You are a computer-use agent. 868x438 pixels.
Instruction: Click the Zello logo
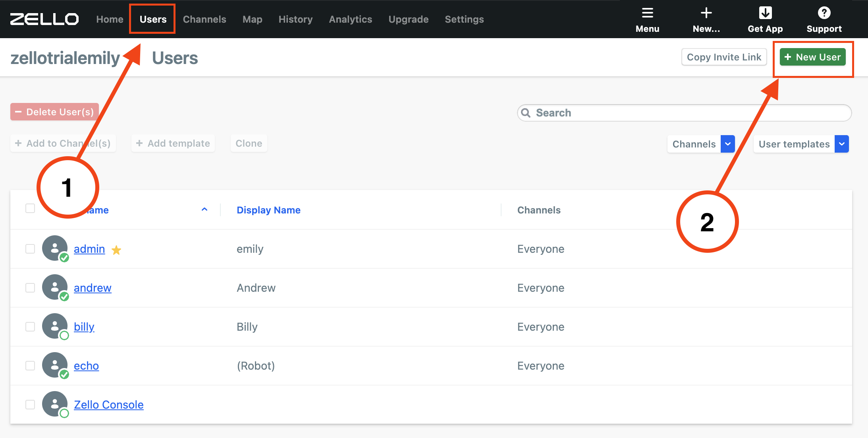44,19
